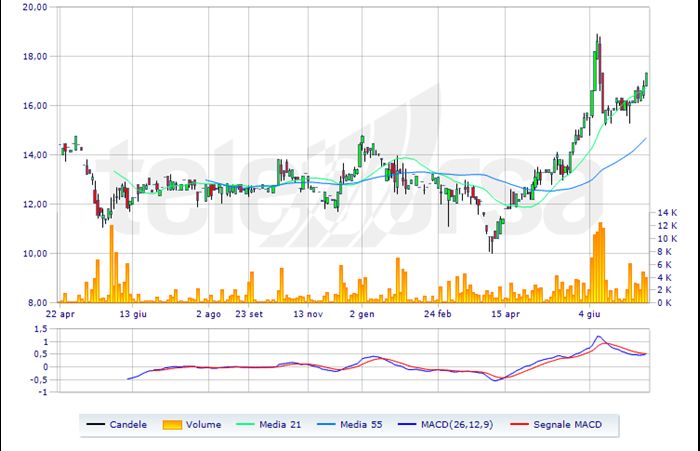700x451 pixels.
Task: Click the 16,00 price axis label
Action: (x=35, y=105)
